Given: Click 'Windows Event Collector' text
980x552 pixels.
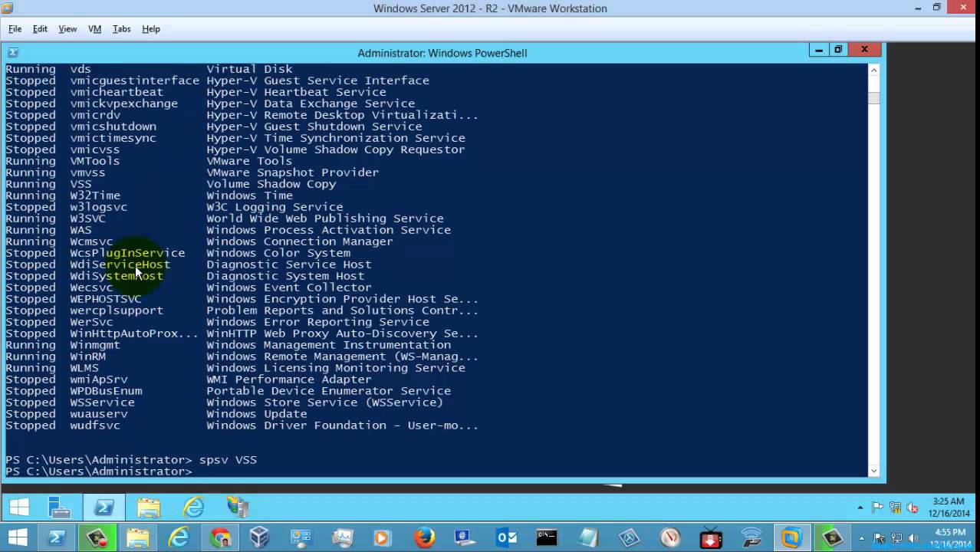Looking at the screenshot, I should (289, 287).
